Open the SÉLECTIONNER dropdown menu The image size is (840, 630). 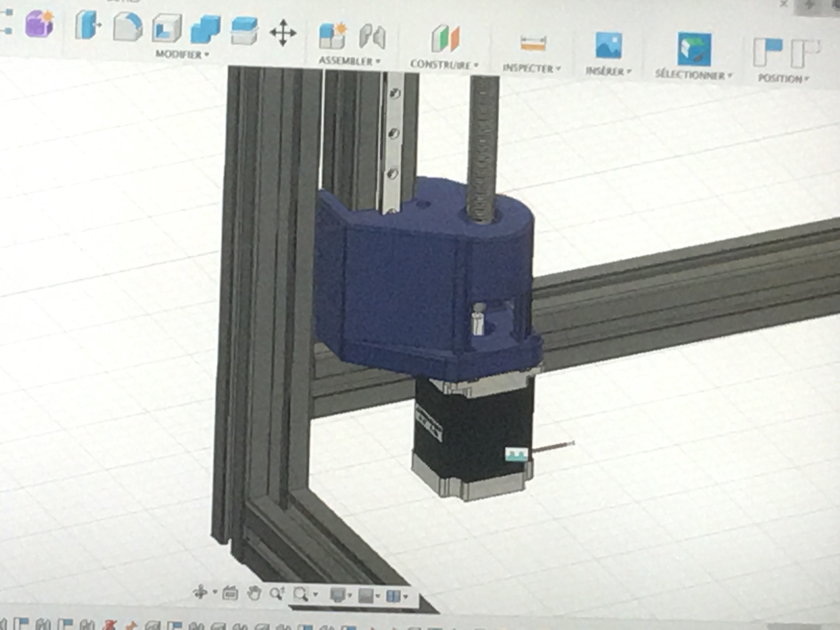694,75
